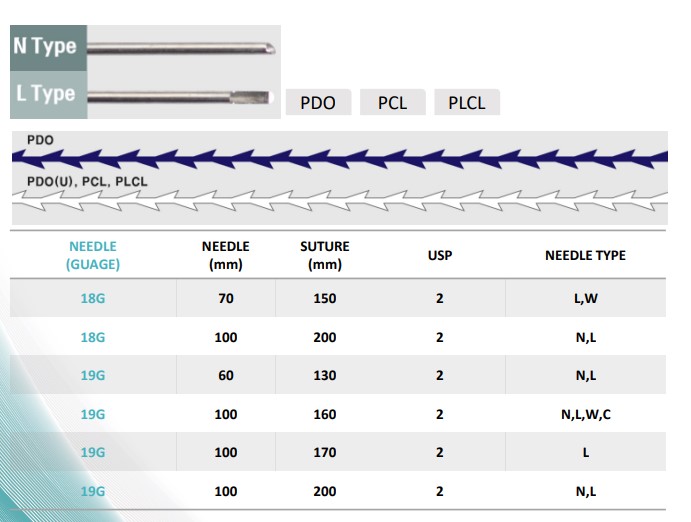Click the PDO material tag

[318, 103]
